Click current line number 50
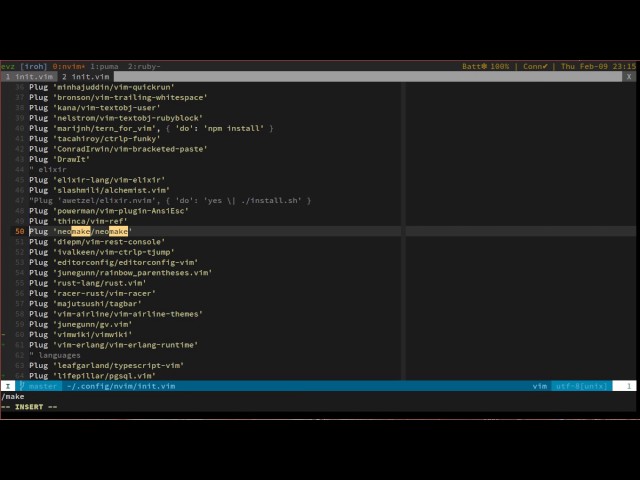 coord(20,231)
